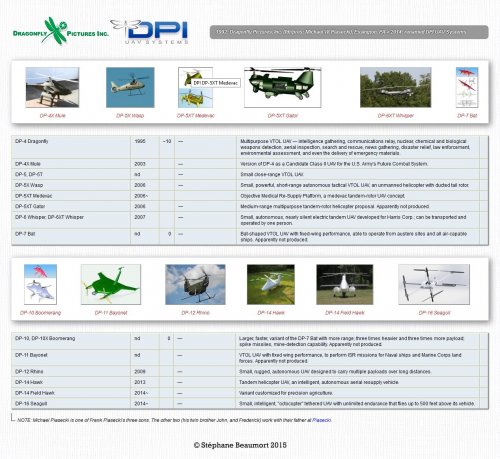The height and width of the screenshot is (459, 500).
Task: Open the DP-5X Wasp helicopter thumbnail
Action: pos(130,87)
